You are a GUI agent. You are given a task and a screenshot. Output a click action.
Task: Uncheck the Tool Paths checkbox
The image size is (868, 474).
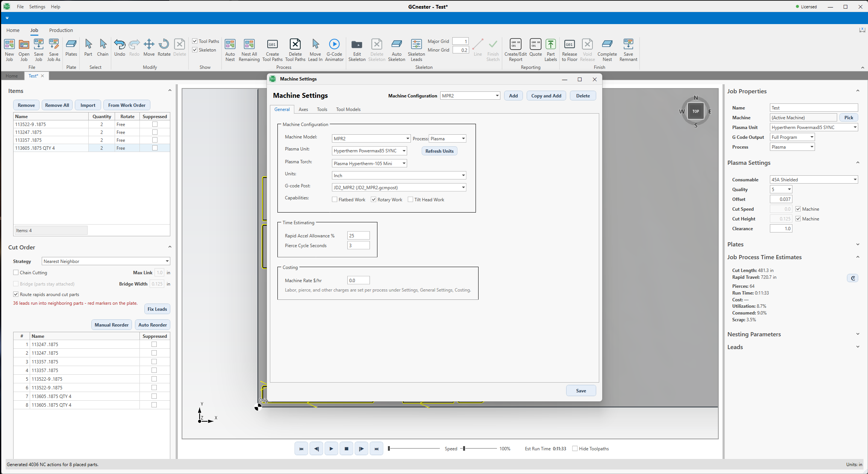tap(195, 41)
